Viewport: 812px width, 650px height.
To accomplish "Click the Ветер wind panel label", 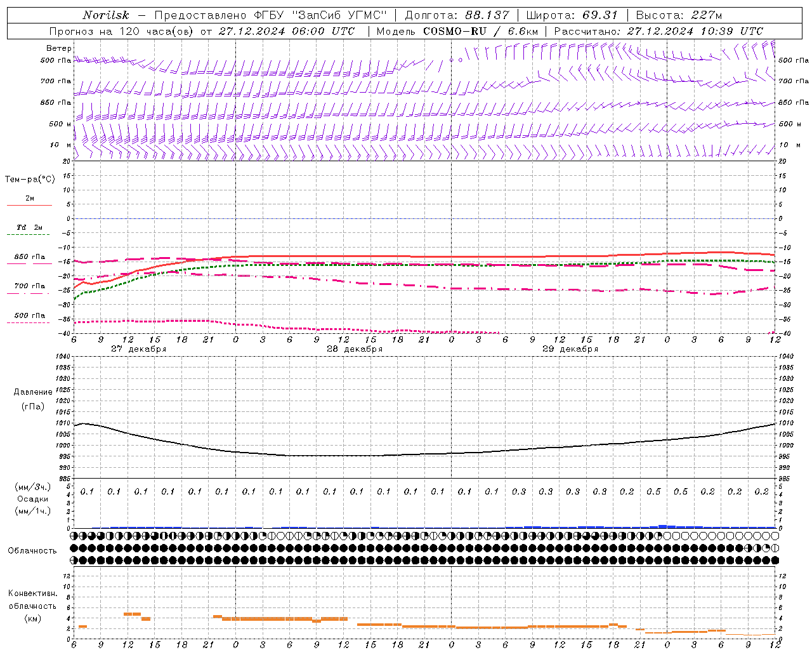I will [x=58, y=48].
